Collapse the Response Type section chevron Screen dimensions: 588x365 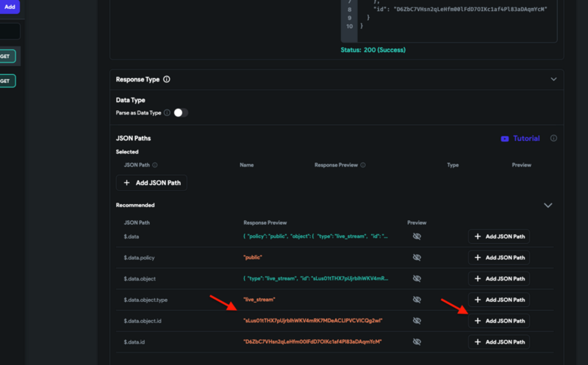[553, 79]
